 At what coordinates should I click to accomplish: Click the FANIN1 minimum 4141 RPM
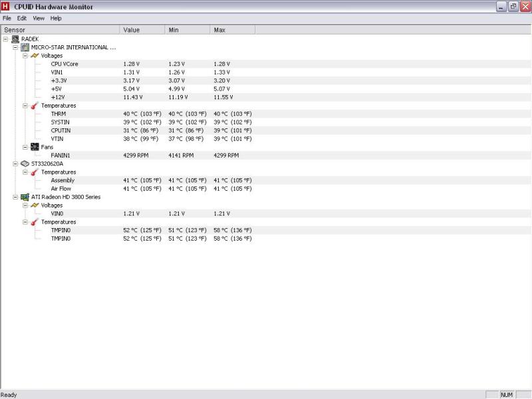(181, 156)
